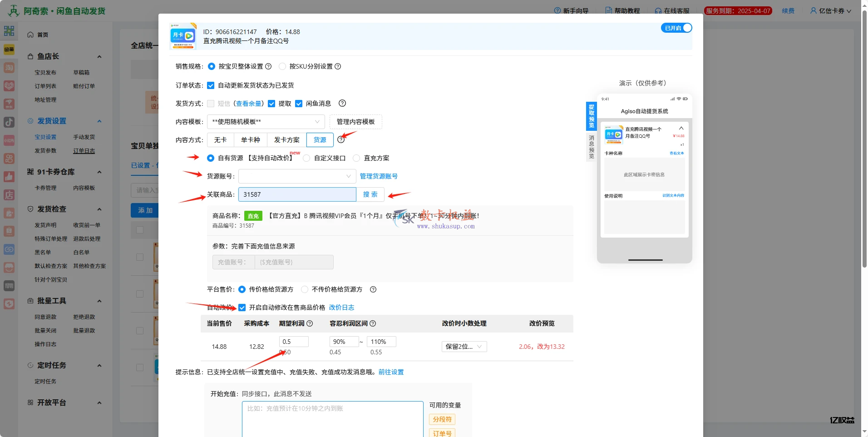Image resolution: width=868 pixels, height=437 pixels.
Task: Open the 前往设置 link
Action: pyautogui.click(x=391, y=372)
